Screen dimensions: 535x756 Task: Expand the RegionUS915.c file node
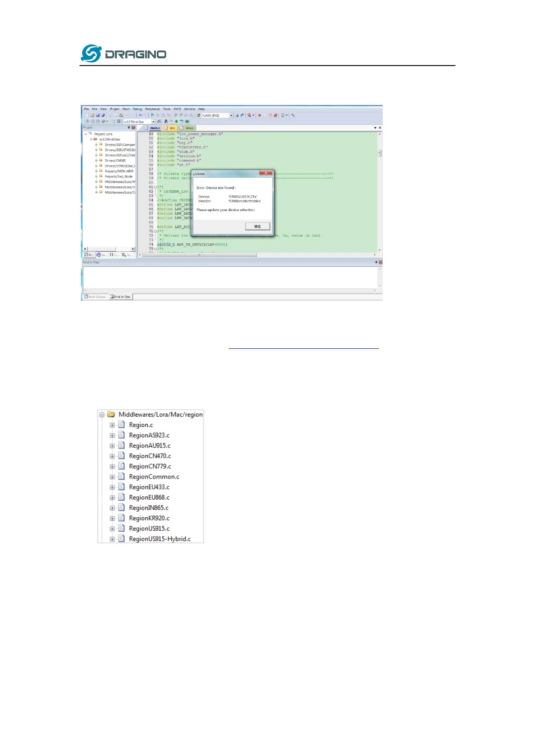(112, 528)
